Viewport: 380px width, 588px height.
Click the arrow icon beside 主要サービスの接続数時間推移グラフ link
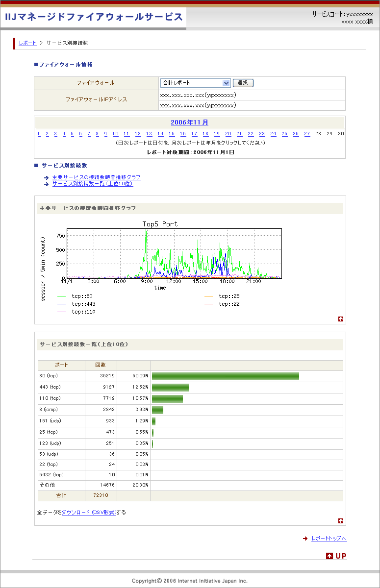pos(46,177)
